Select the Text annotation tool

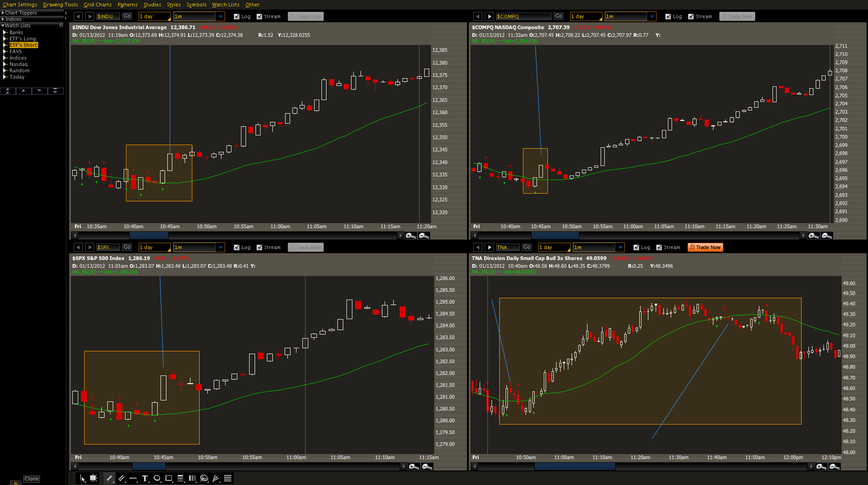145,478
